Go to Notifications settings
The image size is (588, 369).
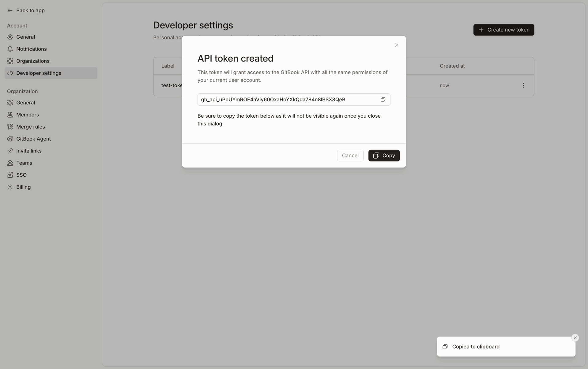(x=51, y=49)
